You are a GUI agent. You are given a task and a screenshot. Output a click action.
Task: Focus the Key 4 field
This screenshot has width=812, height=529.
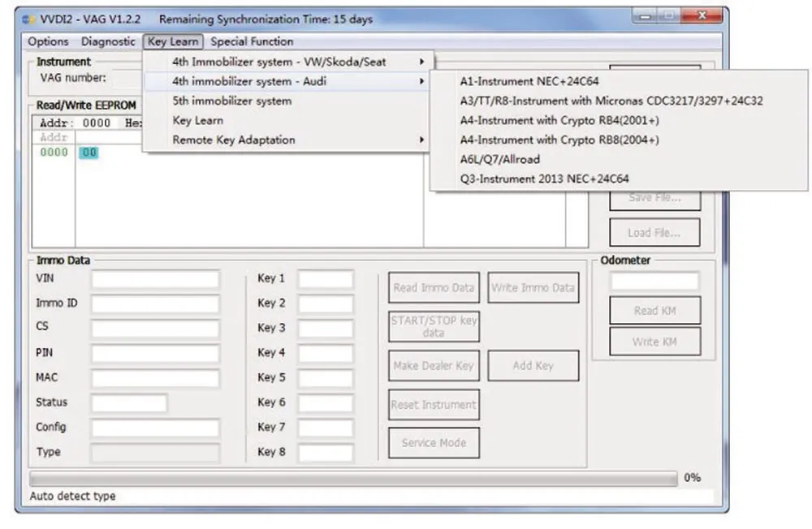coord(326,354)
